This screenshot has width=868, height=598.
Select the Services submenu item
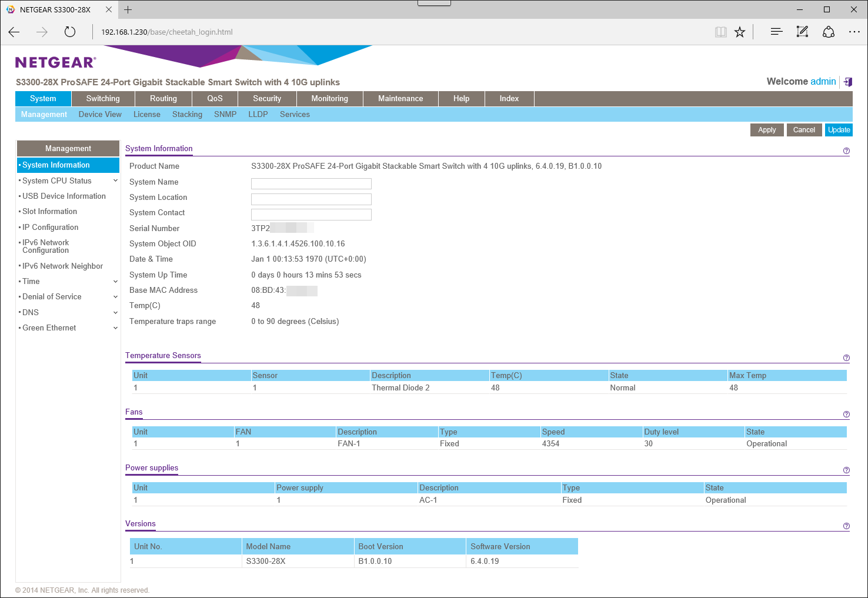(x=295, y=115)
